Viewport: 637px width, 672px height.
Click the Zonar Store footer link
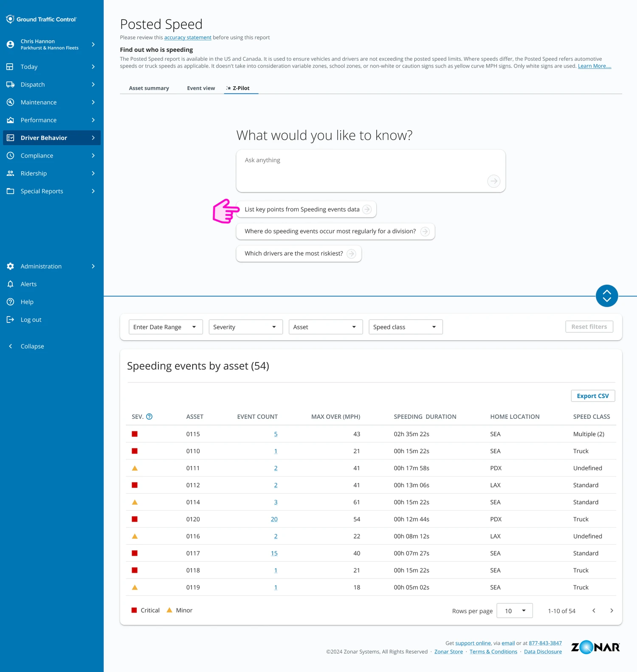point(448,652)
